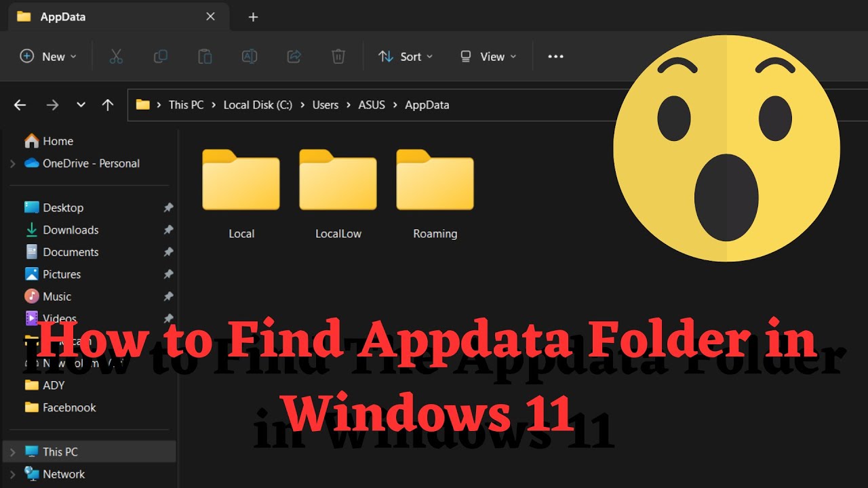The image size is (868, 488).
Task: Open the View dropdown
Action: click(488, 57)
